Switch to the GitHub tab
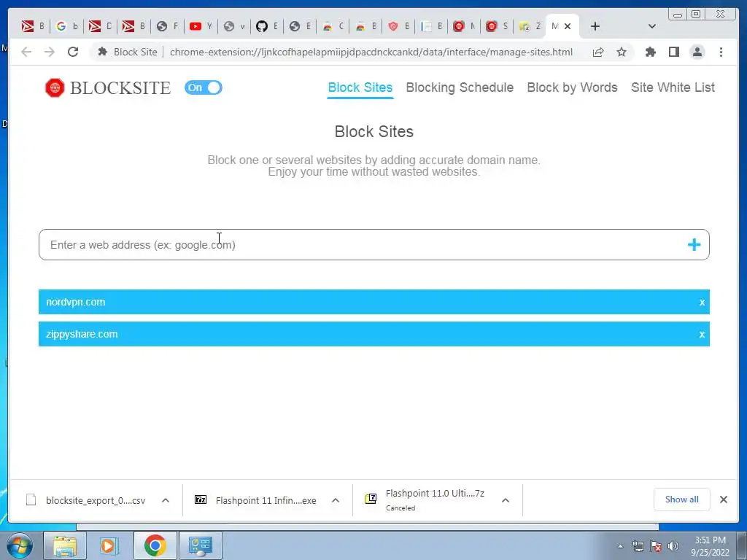The height and width of the screenshot is (560, 747). click(x=267, y=26)
